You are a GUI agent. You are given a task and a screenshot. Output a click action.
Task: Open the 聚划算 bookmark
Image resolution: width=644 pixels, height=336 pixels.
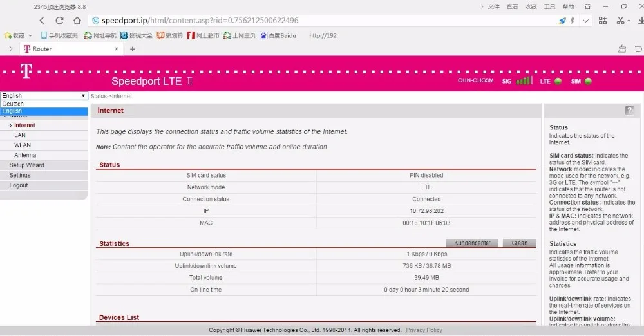[169, 36]
